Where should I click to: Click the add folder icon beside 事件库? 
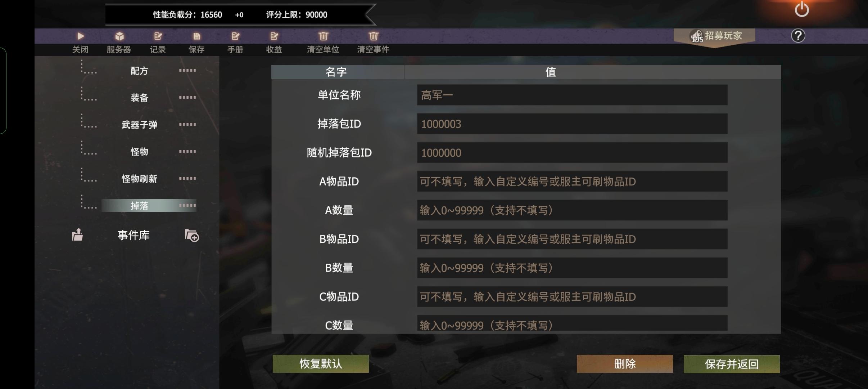point(192,236)
